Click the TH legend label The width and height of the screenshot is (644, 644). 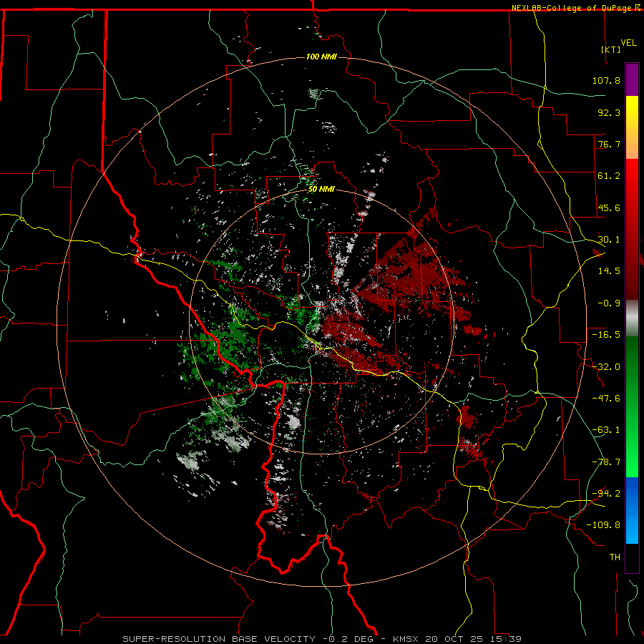point(615,557)
